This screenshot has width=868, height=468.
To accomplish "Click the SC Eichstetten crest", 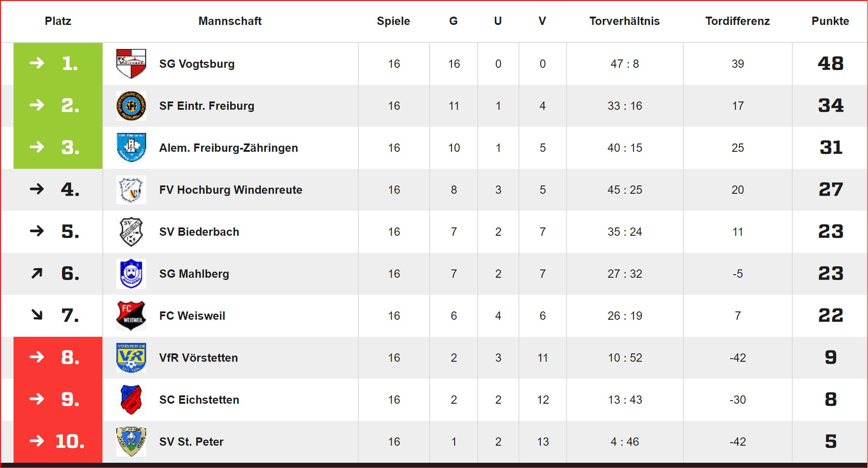I will 131,400.
